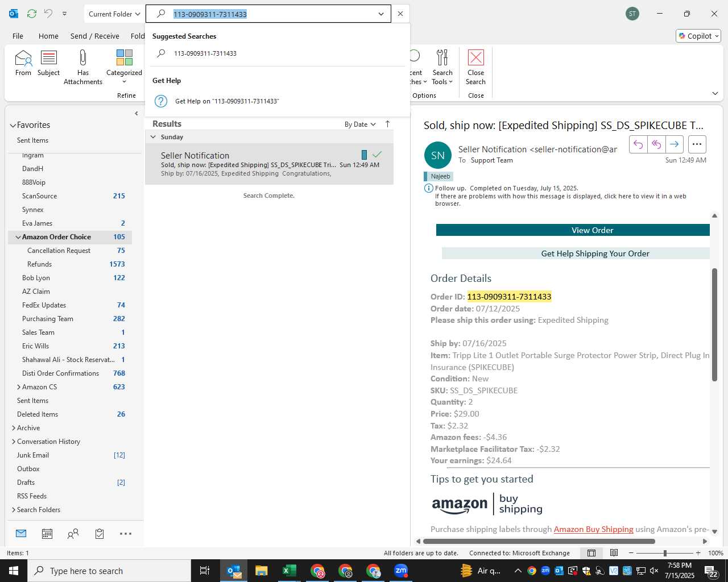Reverse sort order with the arrow

click(x=388, y=124)
